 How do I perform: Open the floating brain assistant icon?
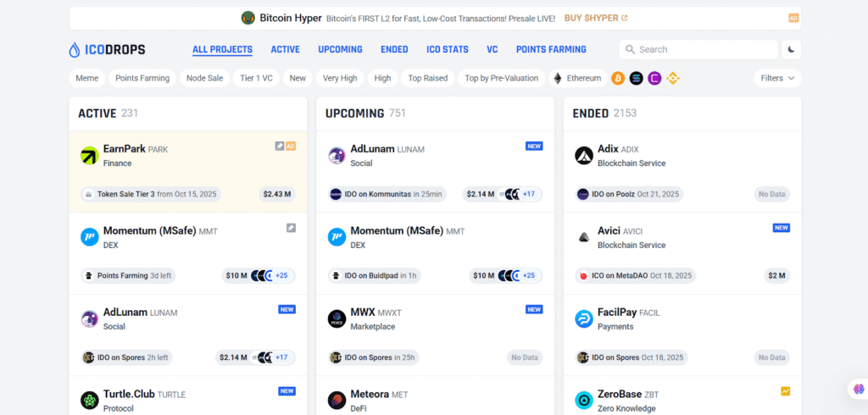(x=860, y=389)
